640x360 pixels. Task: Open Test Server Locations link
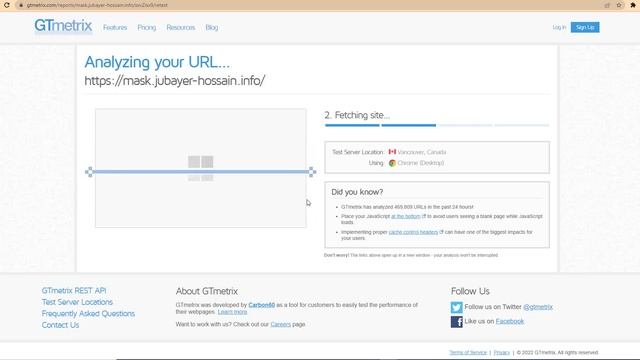[77, 302]
